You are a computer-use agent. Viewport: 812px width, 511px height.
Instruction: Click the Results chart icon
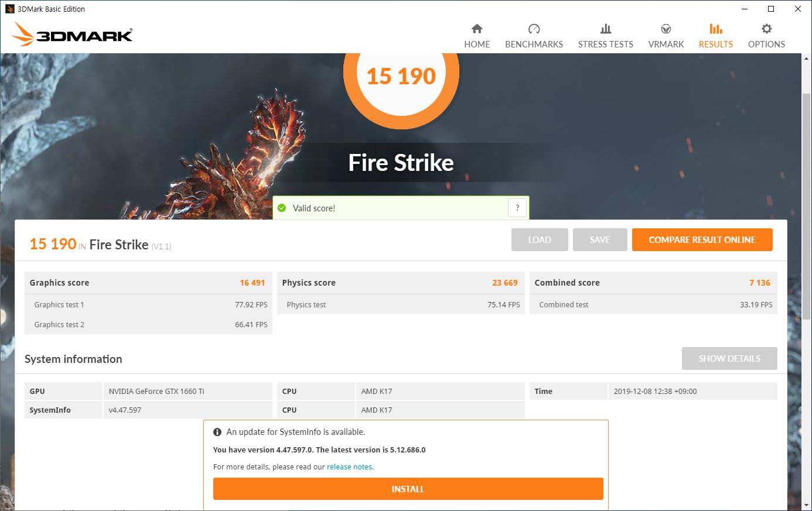[x=716, y=29]
